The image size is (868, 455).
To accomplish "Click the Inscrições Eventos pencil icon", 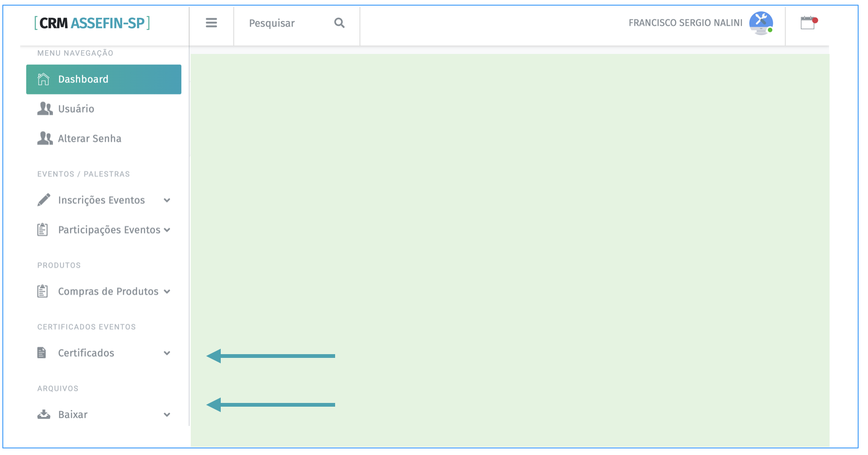I will (44, 200).
